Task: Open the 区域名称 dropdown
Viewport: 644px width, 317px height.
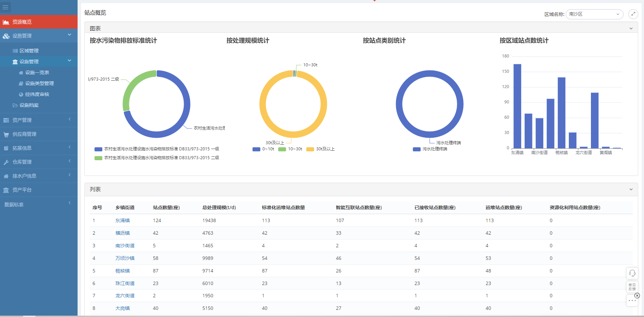Action: (x=594, y=14)
